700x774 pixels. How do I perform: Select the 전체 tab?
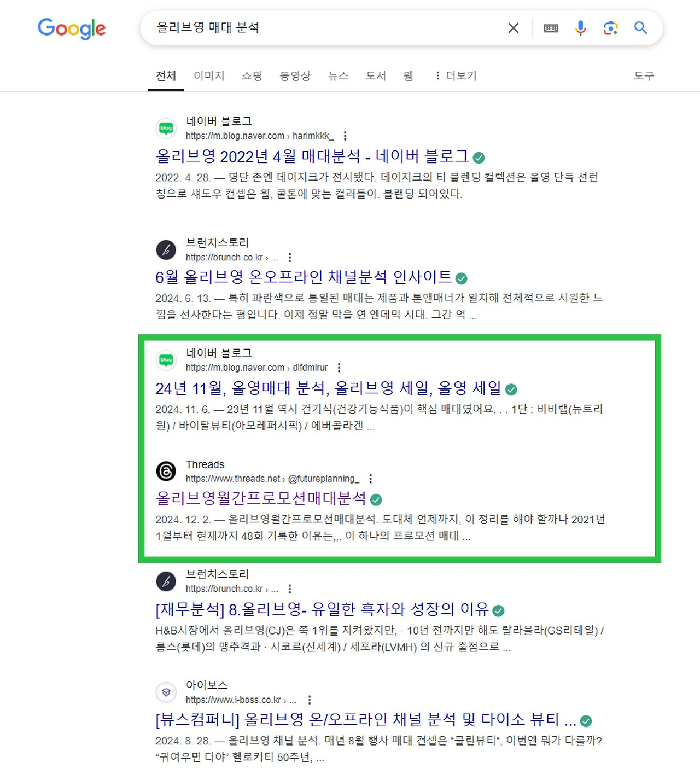point(166,75)
